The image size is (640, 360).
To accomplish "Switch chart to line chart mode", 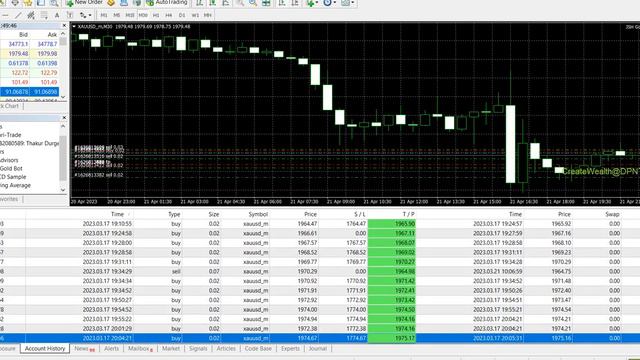I will pyautogui.click(x=226, y=3).
